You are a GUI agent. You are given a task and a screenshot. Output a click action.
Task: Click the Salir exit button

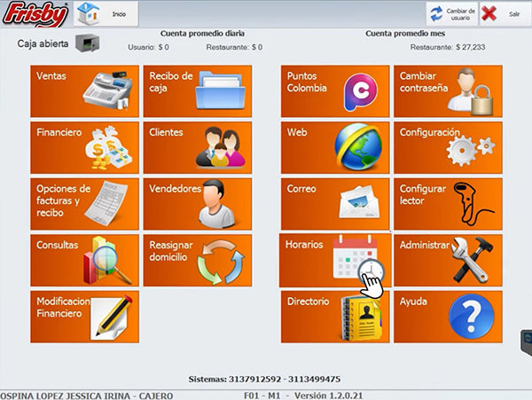coord(505,14)
